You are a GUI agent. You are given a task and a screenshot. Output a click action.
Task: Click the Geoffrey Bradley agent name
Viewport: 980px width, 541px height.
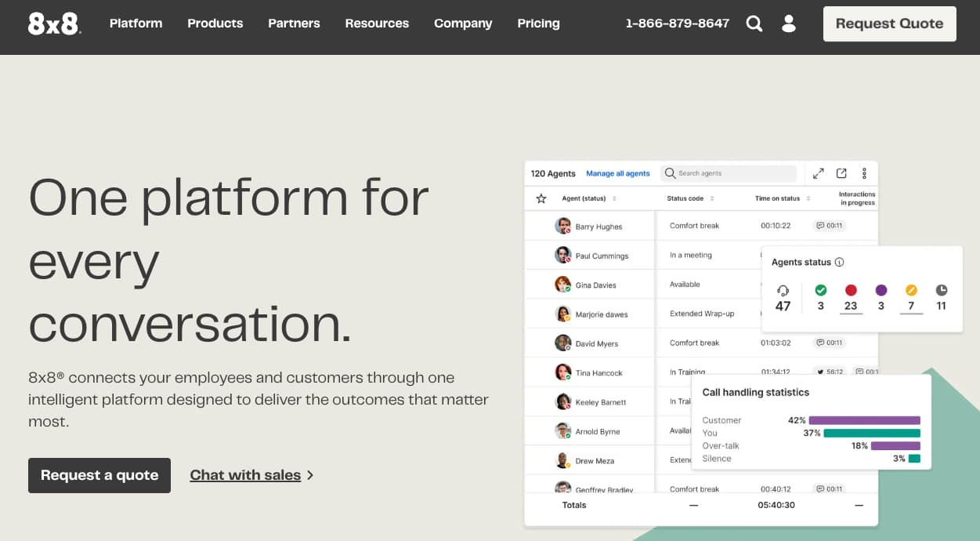(604, 490)
